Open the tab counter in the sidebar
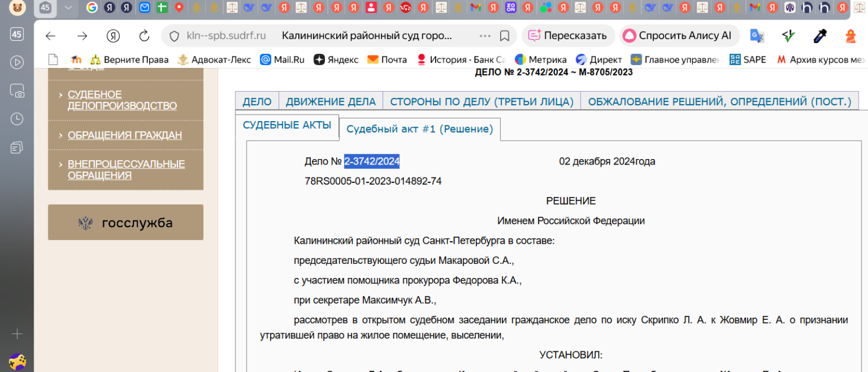The image size is (868, 372). click(17, 34)
